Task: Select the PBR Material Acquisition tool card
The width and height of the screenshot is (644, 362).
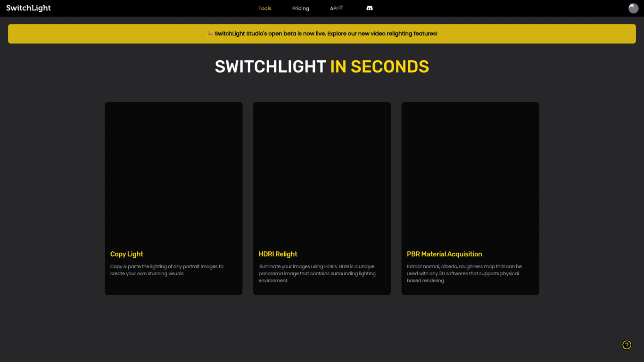Action: coord(470,198)
